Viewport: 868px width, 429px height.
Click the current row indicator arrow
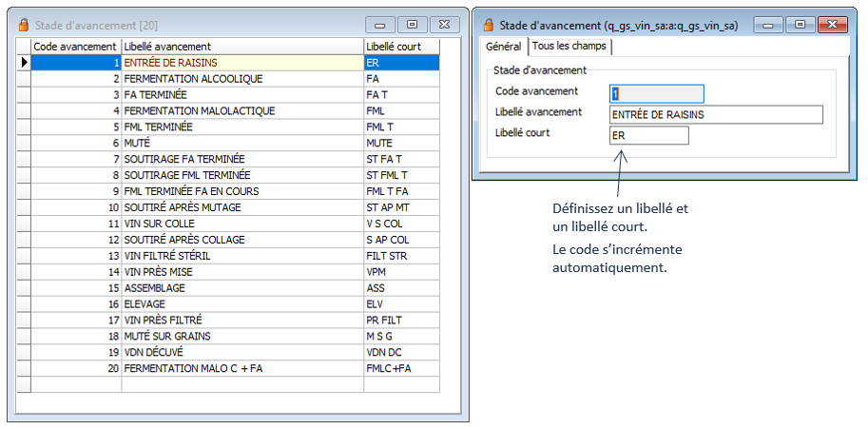click(24, 62)
